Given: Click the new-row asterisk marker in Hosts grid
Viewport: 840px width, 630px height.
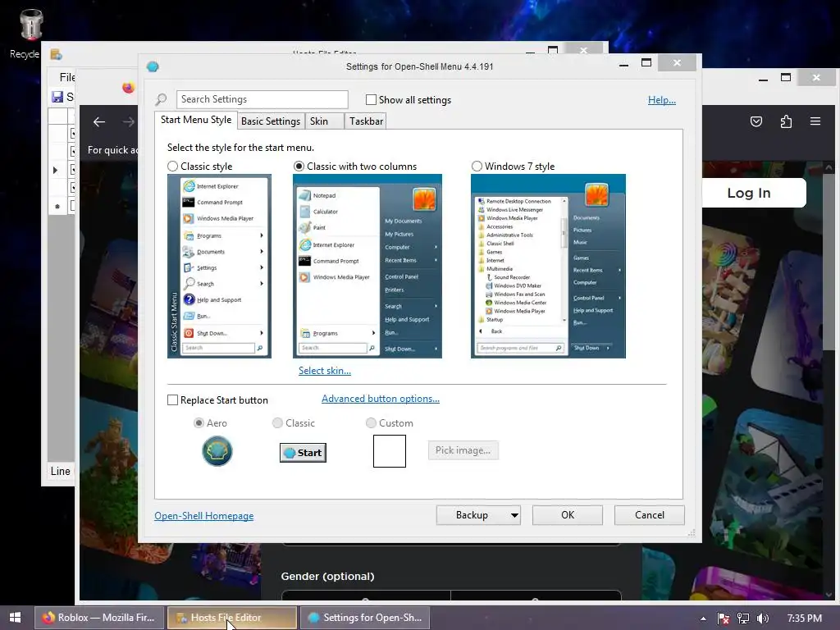Looking at the screenshot, I should point(57,206).
